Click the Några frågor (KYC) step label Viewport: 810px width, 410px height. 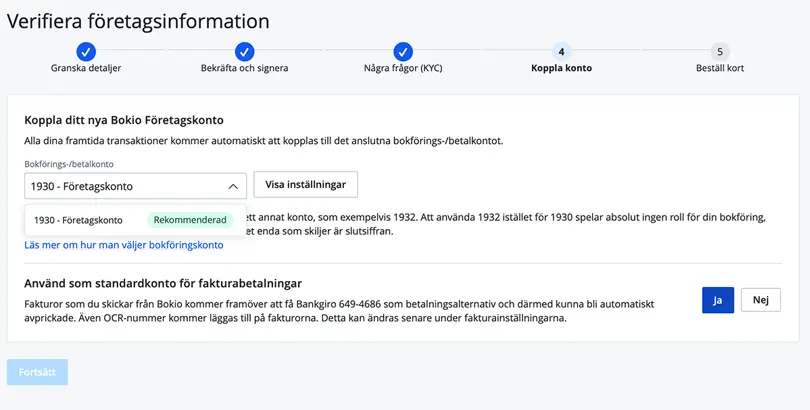403,69
